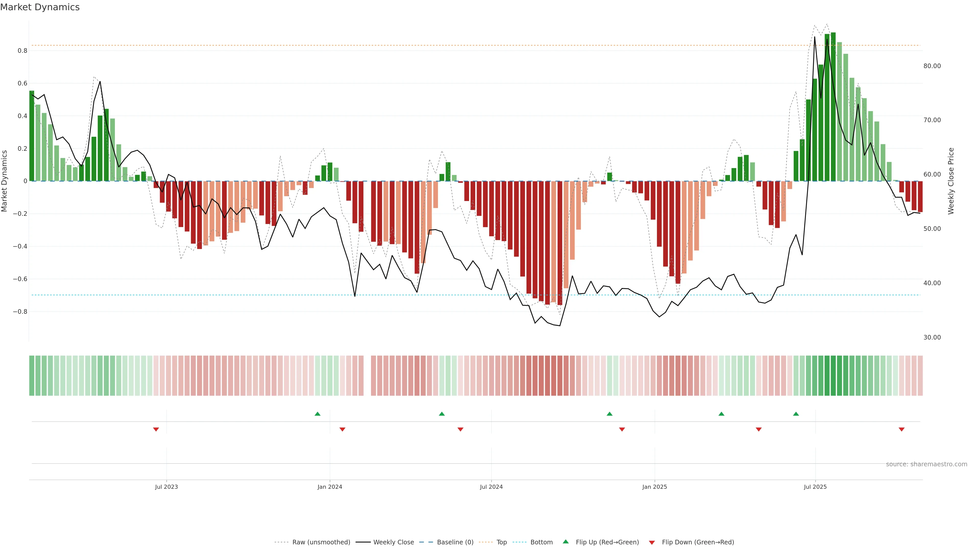The width and height of the screenshot is (980, 551).
Task: Click the last red Flip Down marker after Jul 2025
Action: (x=901, y=429)
